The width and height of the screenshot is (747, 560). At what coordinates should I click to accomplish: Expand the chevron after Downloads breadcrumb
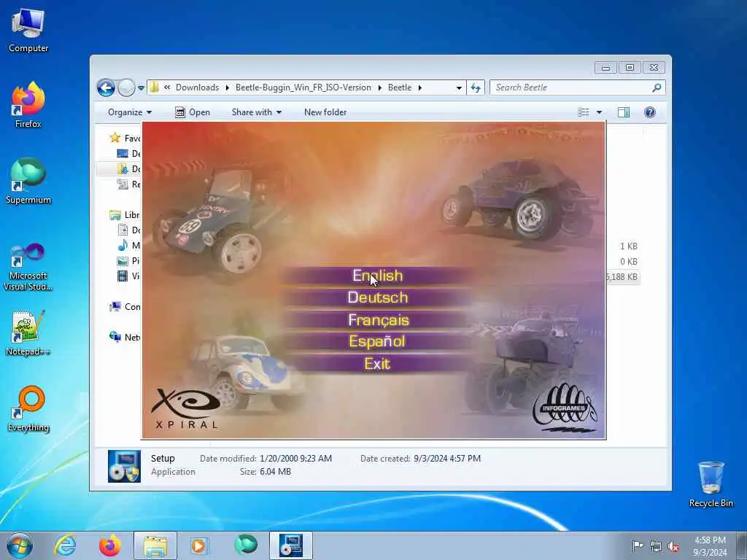tap(228, 87)
